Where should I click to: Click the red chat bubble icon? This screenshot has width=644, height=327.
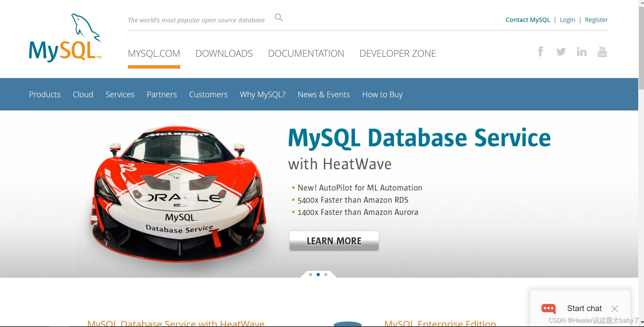(x=548, y=308)
